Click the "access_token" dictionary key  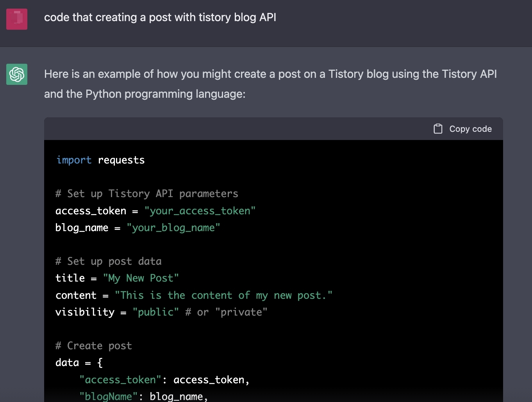(x=120, y=380)
